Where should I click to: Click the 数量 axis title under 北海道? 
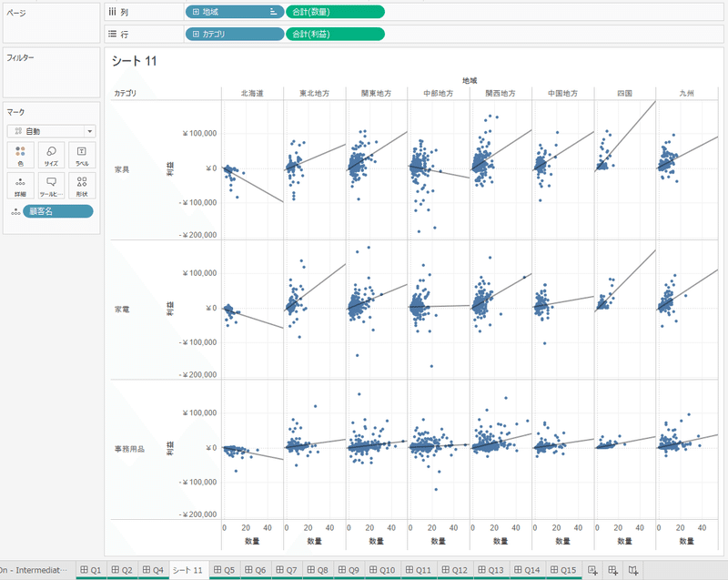(x=252, y=541)
